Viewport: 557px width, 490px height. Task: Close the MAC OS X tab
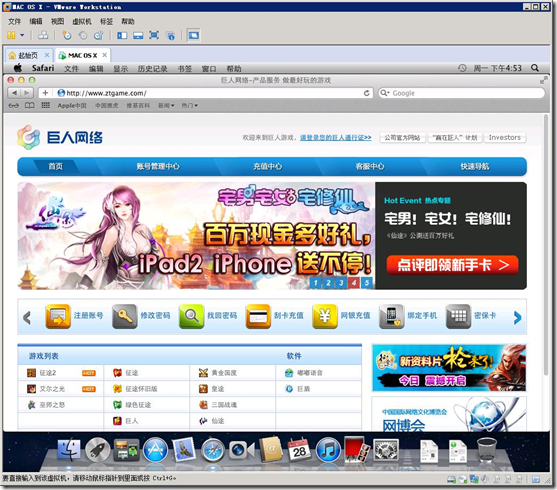(104, 55)
